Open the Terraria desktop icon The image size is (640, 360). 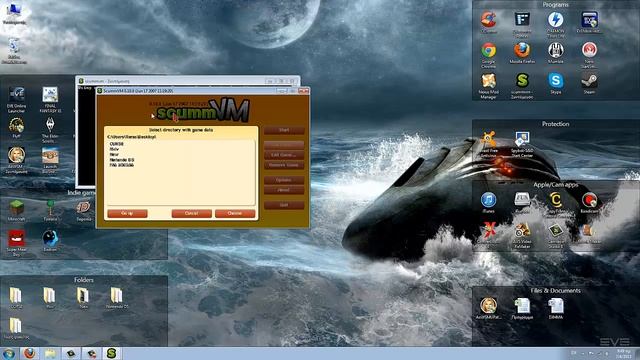(50, 211)
